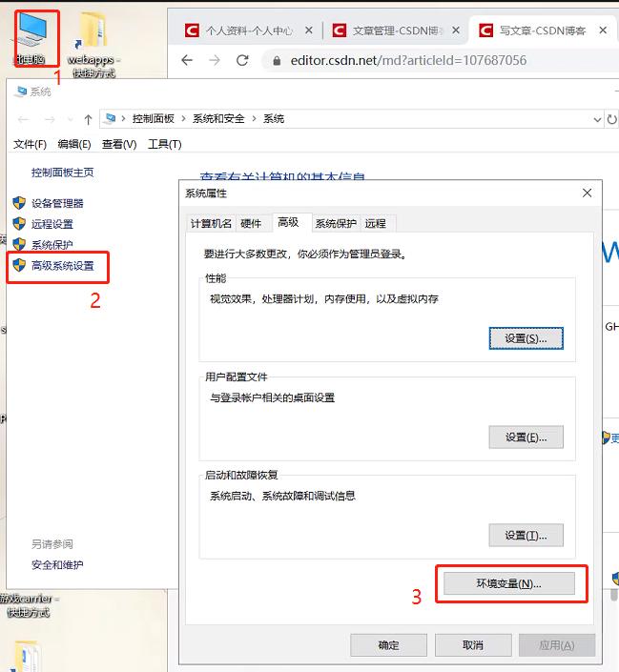Viewport: 619px width, 672px height.
Task: Switch to 写文章-CSDN博客 browser tab
Action: (x=542, y=31)
